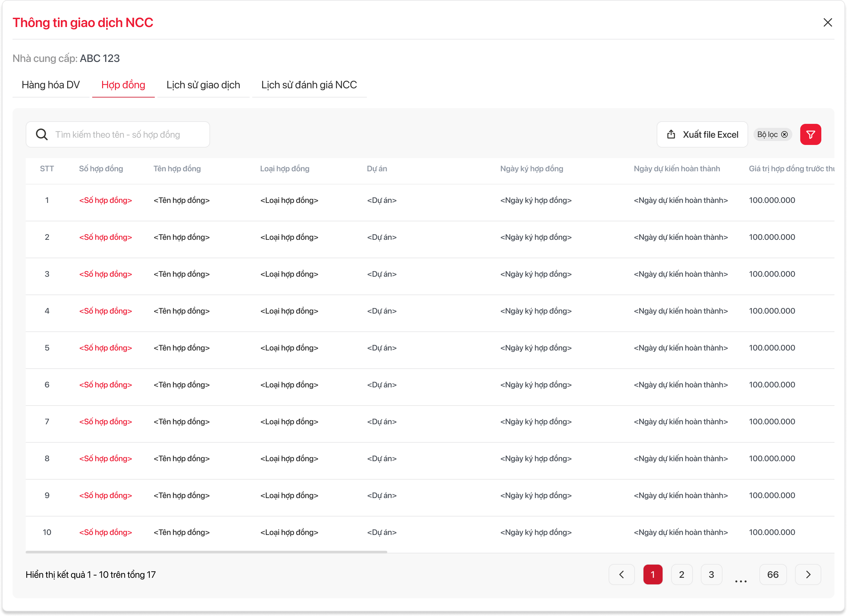
Task: Remove the Bộ lọc filter chip
Action: pos(784,134)
